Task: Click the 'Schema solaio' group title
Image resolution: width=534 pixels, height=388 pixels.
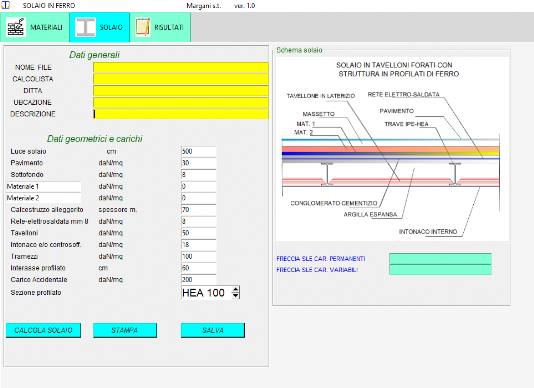Action: pyautogui.click(x=299, y=50)
